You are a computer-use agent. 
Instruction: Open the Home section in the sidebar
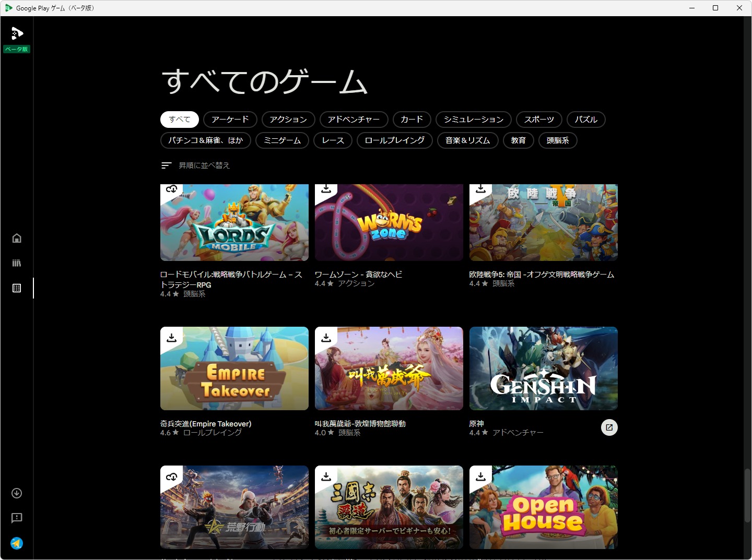tap(16, 237)
